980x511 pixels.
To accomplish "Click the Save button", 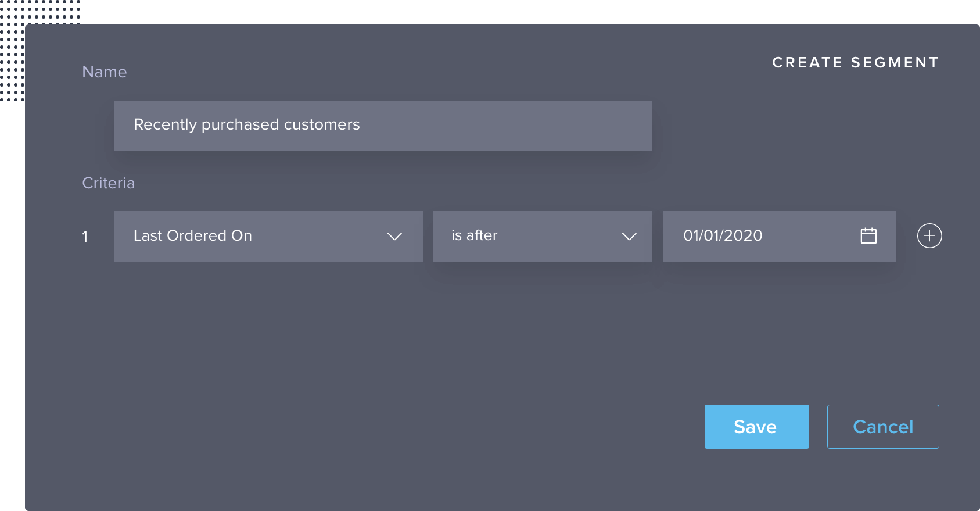I will tap(756, 427).
